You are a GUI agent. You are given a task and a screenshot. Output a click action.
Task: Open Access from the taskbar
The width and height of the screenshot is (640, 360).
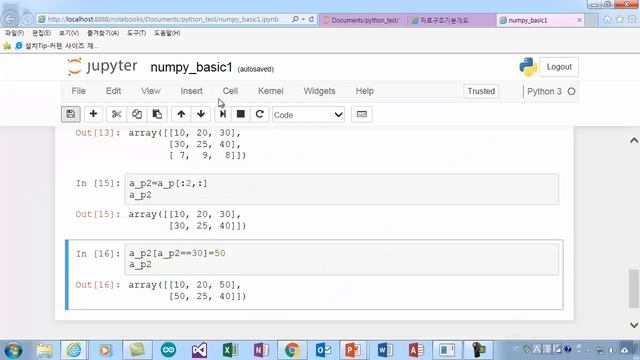point(416,350)
